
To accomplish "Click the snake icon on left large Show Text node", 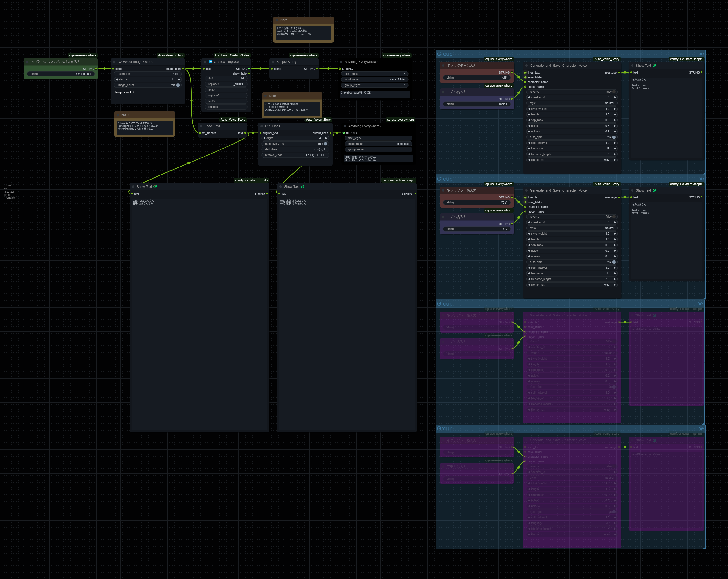I will point(155,186).
